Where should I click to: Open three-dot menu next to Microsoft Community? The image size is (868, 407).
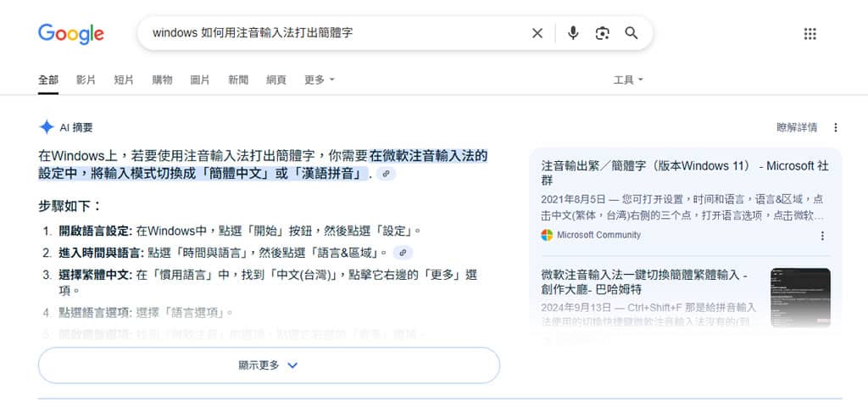pyautogui.click(x=821, y=236)
